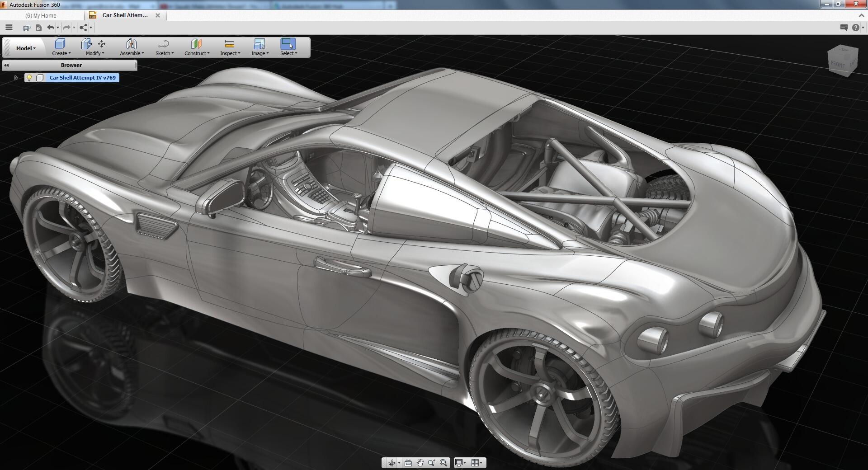Open the Grid and Snaps icon
The width and height of the screenshot is (868, 470).
pos(475,463)
